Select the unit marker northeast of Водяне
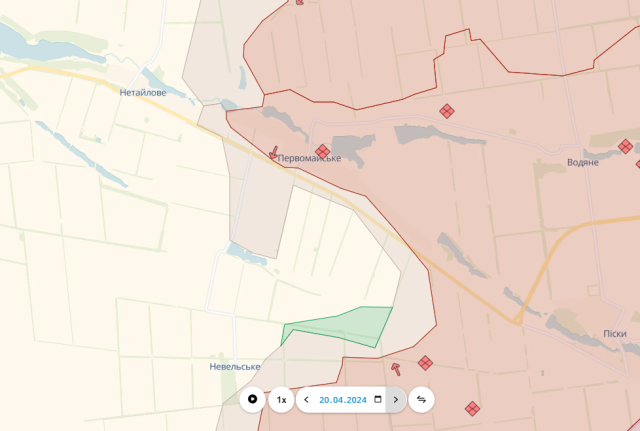This screenshot has height=431, width=640. pyautogui.click(x=625, y=147)
